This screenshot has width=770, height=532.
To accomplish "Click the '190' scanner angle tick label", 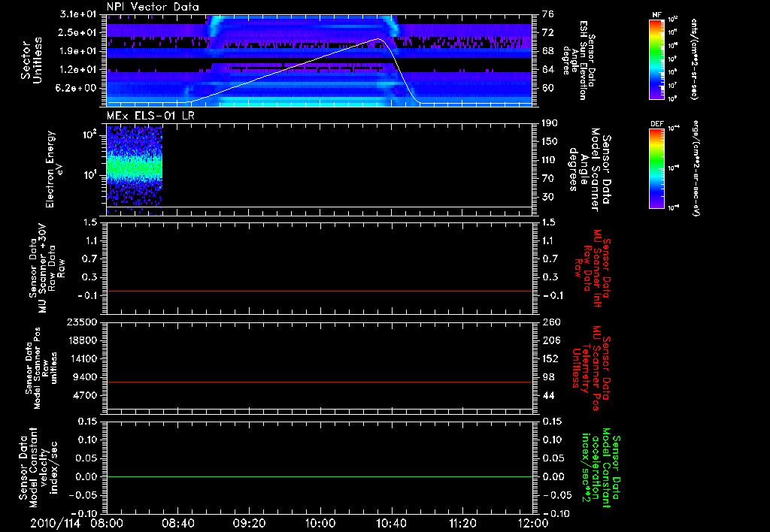I will [550, 122].
